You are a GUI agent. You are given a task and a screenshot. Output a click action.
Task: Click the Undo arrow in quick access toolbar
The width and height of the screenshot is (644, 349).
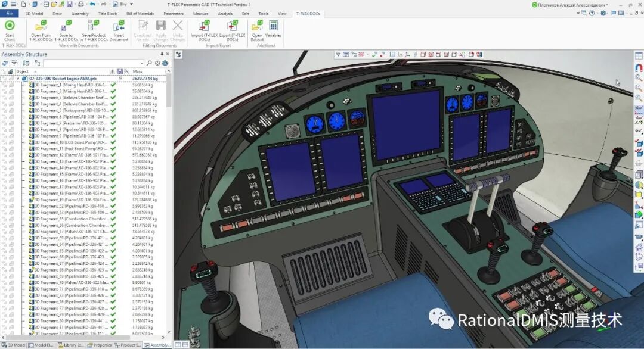point(92,4)
